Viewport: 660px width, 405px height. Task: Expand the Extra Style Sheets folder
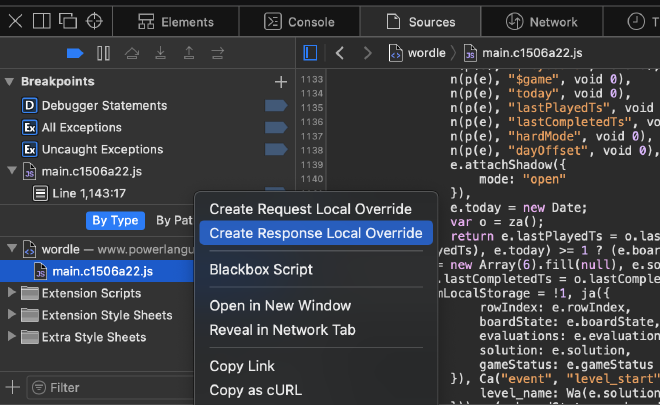click(11, 336)
